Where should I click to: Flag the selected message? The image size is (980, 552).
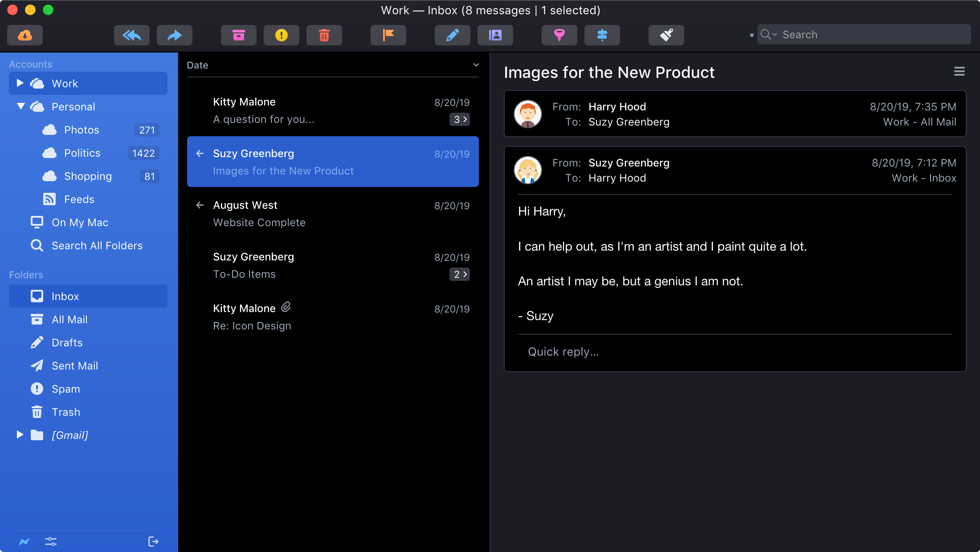(388, 35)
